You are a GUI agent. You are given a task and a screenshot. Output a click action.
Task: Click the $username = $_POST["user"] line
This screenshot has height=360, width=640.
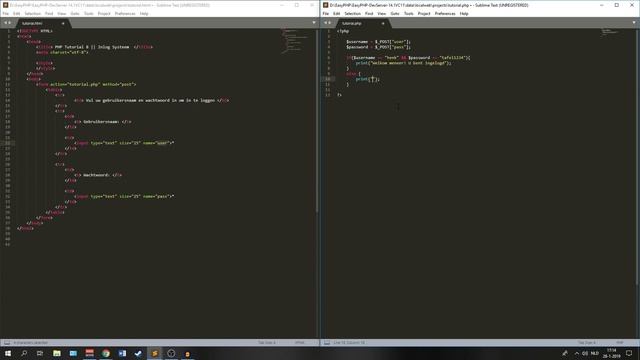[x=378, y=42]
